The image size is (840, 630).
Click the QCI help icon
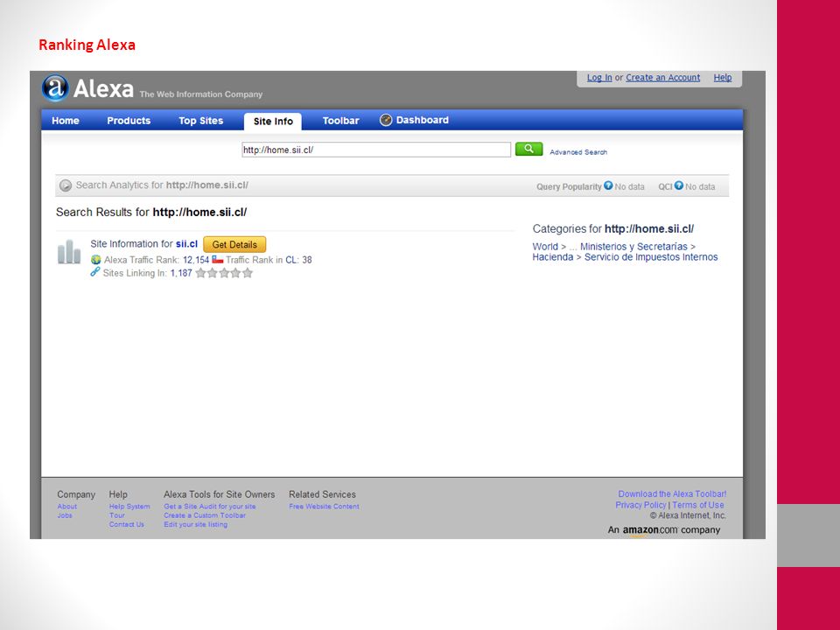tap(679, 185)
